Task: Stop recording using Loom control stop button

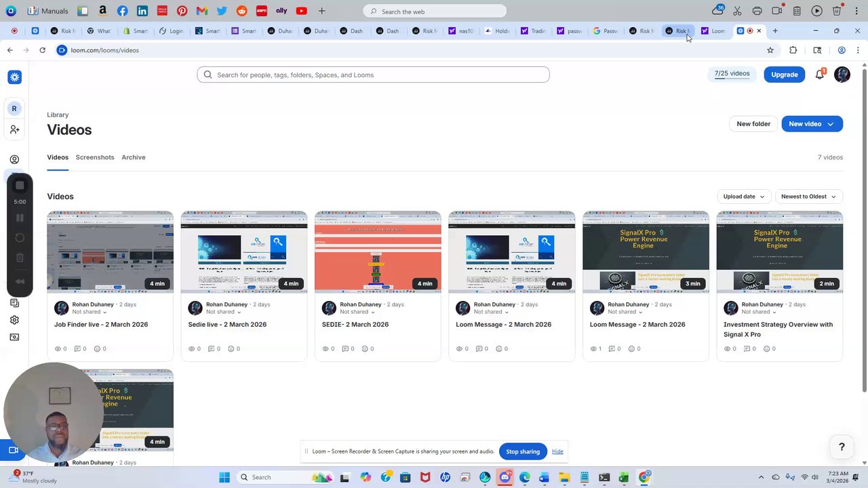Action: click(x=20, y=186)
